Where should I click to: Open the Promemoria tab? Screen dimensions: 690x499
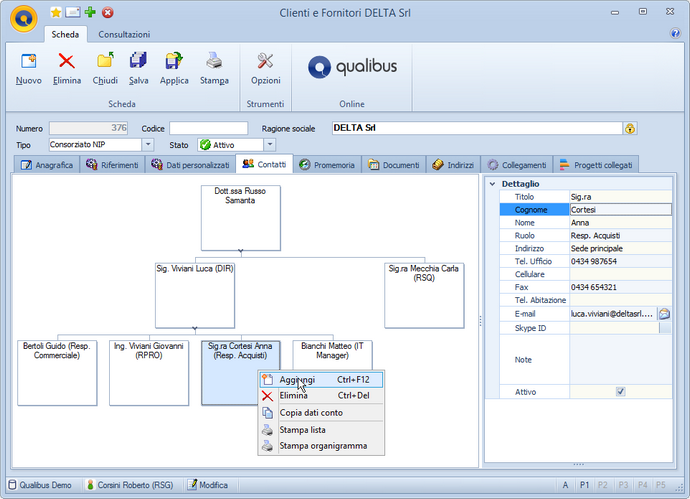pos(327,165)
